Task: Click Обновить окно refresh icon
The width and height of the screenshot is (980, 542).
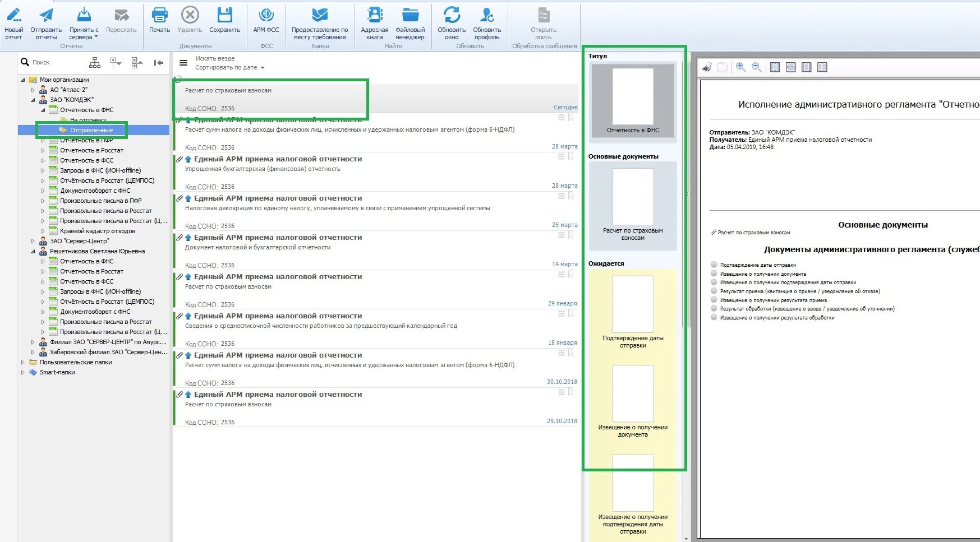Action: pyautogui.click(x=452, y=15)
